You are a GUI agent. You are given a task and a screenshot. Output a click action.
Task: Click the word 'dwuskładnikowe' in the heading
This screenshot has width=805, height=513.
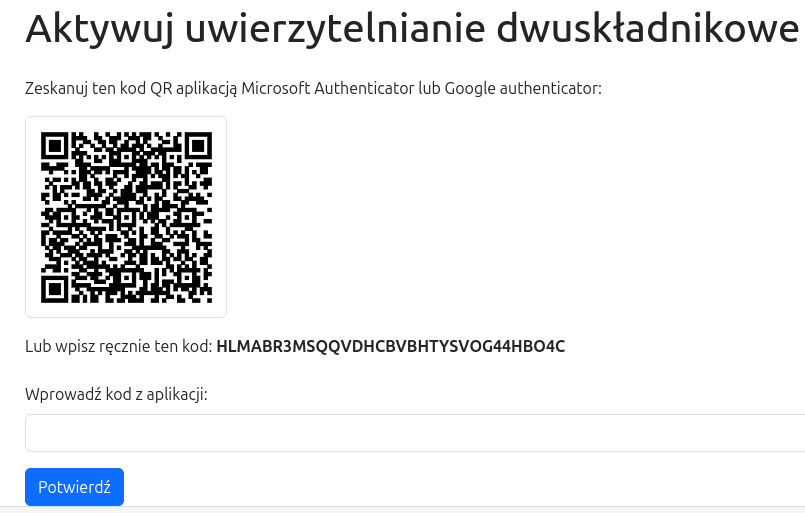[648, 29]
